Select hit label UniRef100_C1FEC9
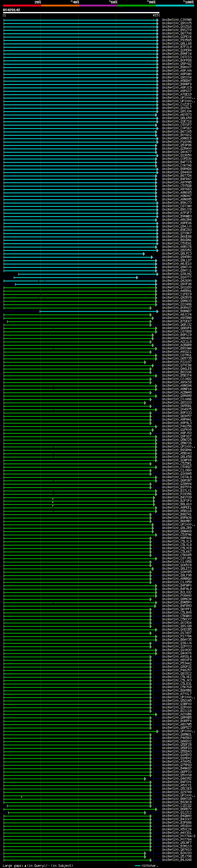The width and height of the screenshot is (197, 868). pos(176,294)
